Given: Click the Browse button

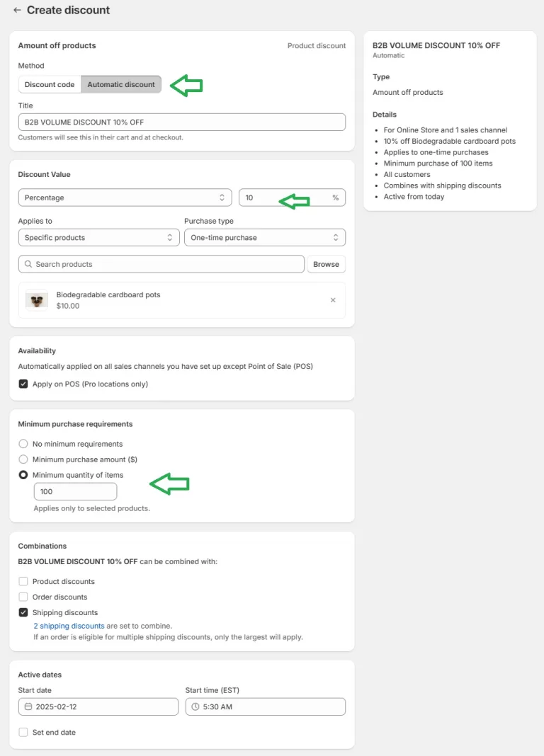Looking at the screenshot, I should [x=326, y=264].
